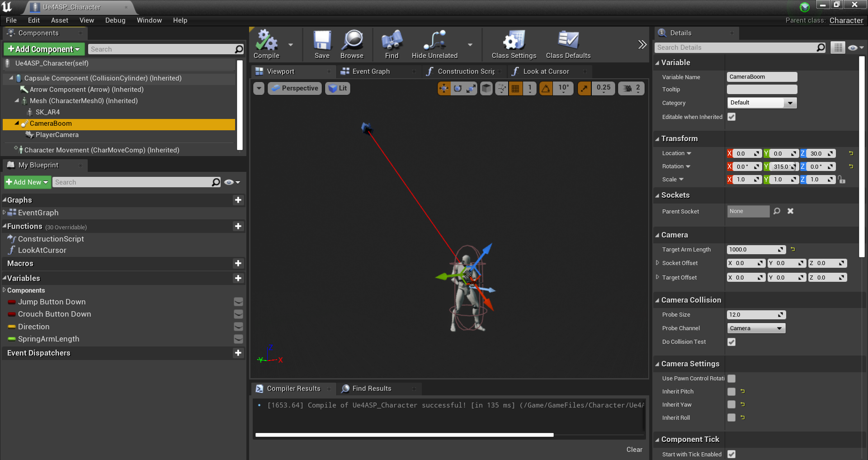Screen dimensions: 868x460
Task: Open the Debug menu
Action: click(x=115, y=20)
